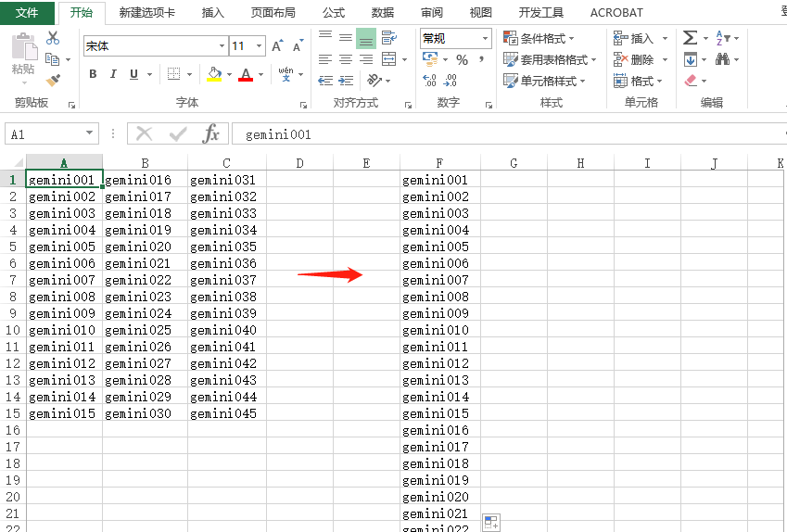Toggle Italic formatting
This screenshot has width=787, height=532.
tap(113, 74)
